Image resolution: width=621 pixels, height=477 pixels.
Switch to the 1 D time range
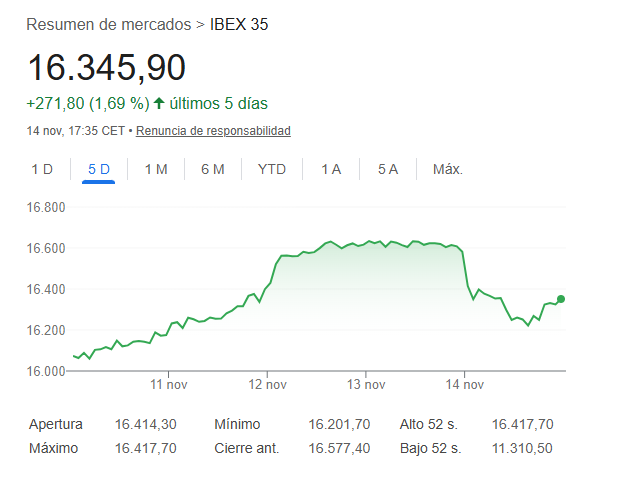42,169
